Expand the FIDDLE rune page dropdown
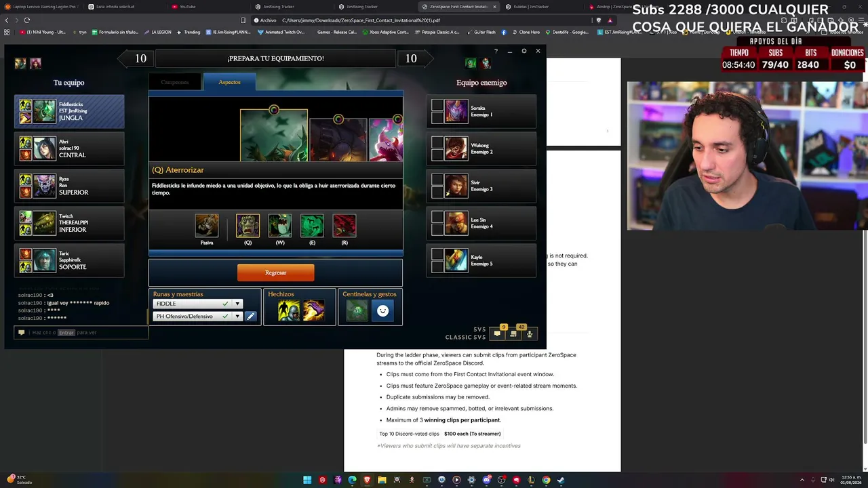868x488 pixels. pos(237,304)
